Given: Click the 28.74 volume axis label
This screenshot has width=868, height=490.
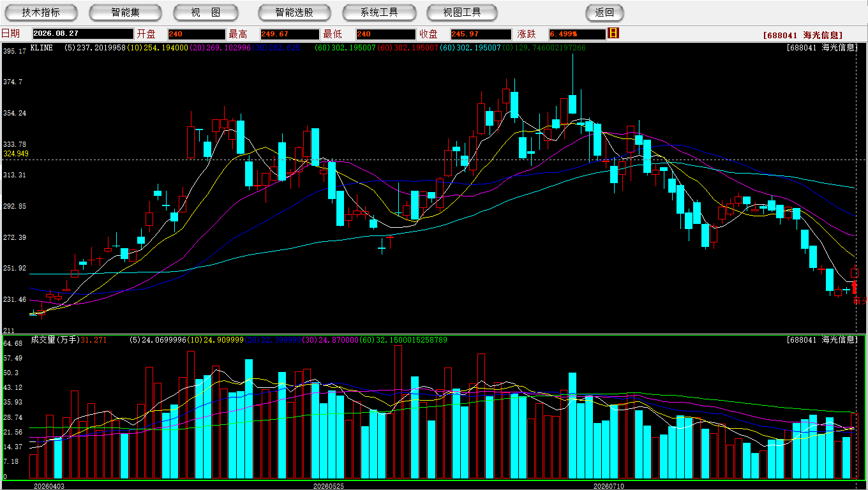Looking at the screenshot, I should coord(13,417).
